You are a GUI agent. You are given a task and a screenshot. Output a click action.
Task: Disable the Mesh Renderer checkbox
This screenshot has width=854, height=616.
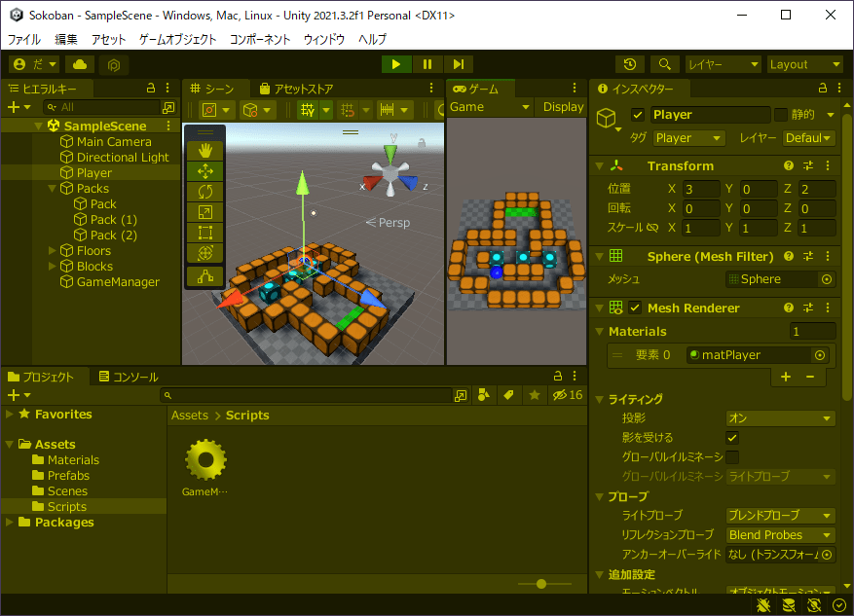(635, 308)
